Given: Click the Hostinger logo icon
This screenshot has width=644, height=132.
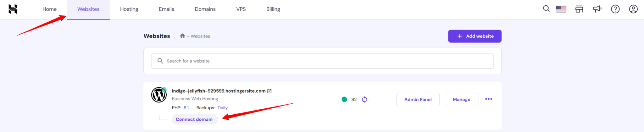Looking at the screenshot, I should [x=13, y=9].
